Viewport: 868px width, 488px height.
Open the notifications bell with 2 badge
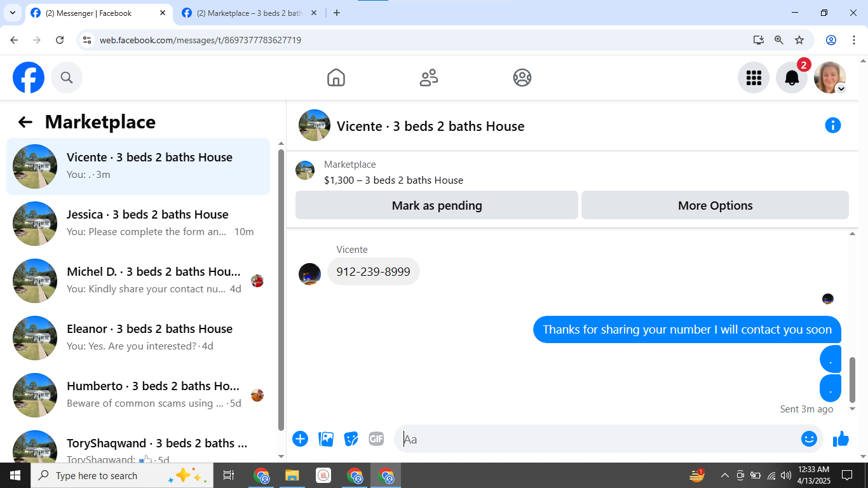[x=792, y=78]
